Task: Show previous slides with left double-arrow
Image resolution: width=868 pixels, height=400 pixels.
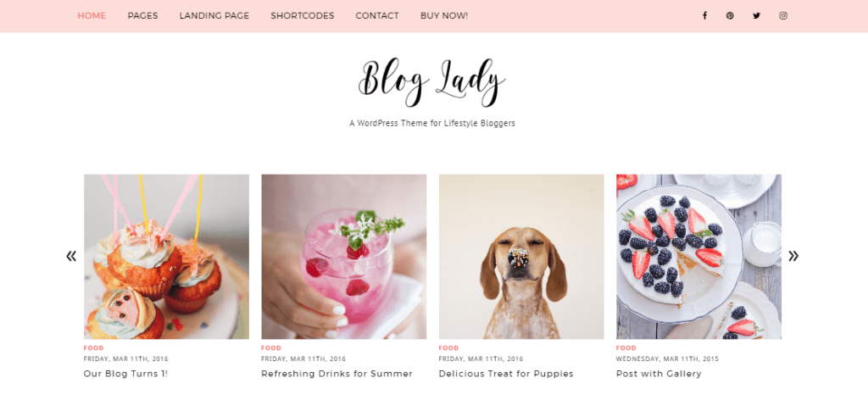Action: [x=71, y=256]
